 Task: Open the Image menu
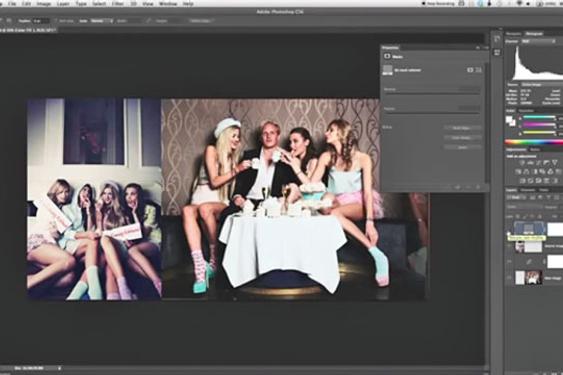click(43, 4)
